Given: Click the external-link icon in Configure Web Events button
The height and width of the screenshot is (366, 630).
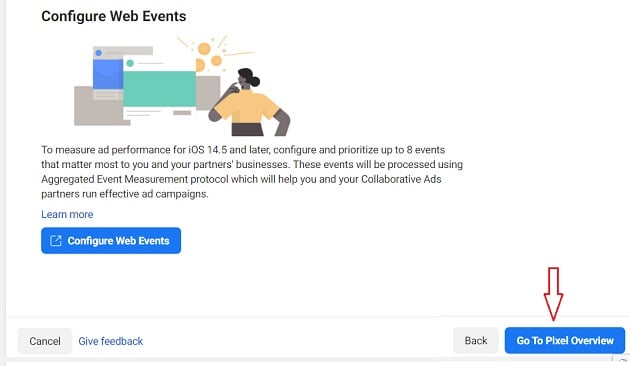Looking at the screenshot, I should pos(55,241).
